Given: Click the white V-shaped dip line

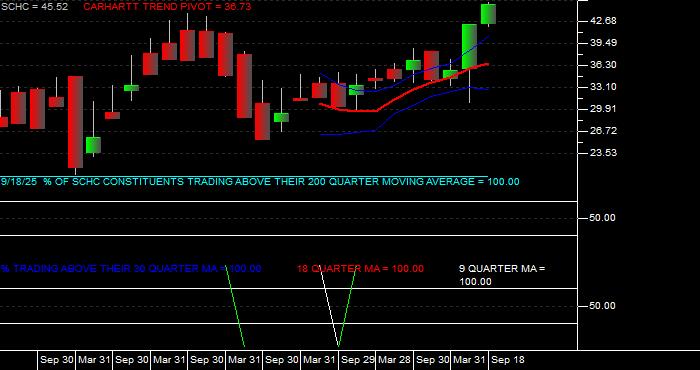Looking at the screenshot, I should [x=330, y=308].
